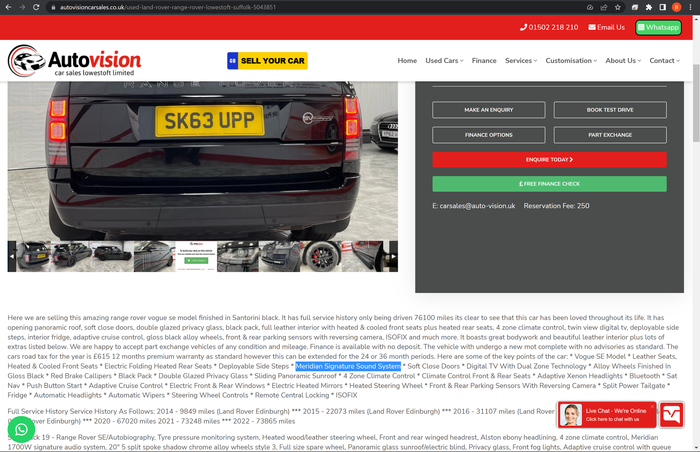Open the Finance Options button
700x452 pixels.
(x=488, y=135)
